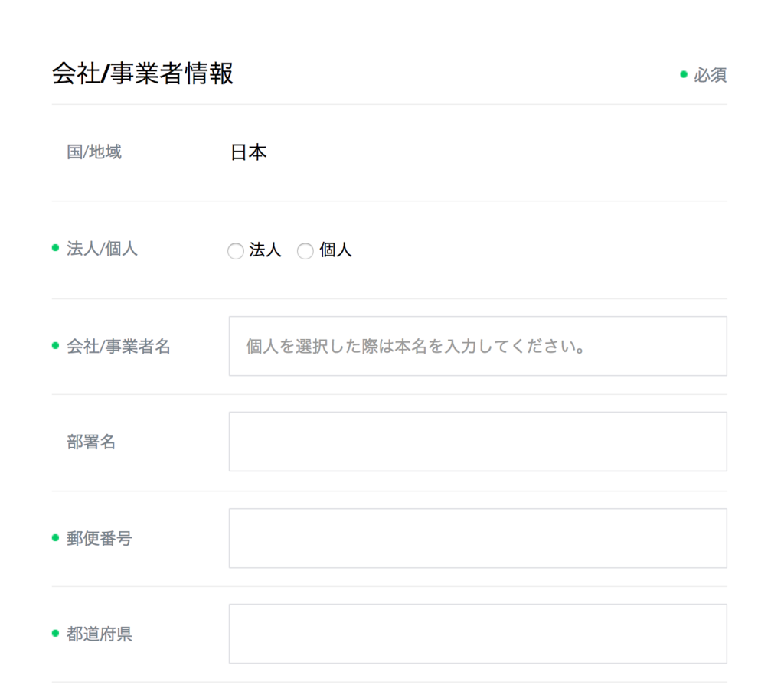
Task: Click the 都道府県 input field
Action: 478,634
